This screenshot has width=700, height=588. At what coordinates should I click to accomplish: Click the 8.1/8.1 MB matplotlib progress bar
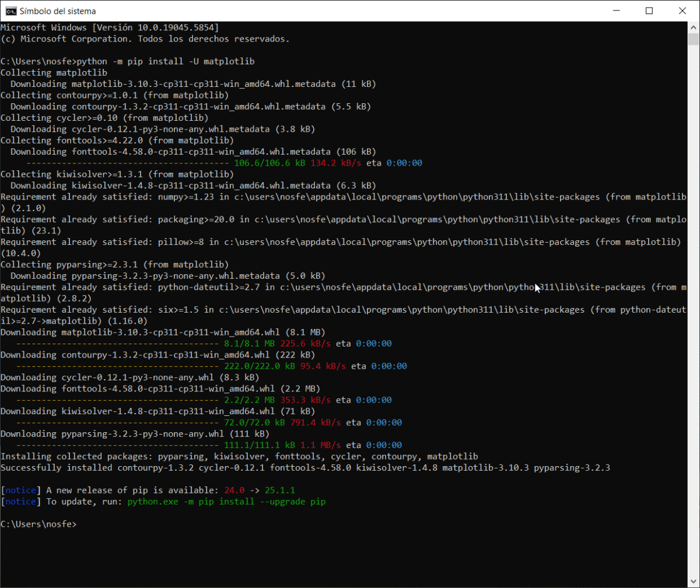pos(116,344)
